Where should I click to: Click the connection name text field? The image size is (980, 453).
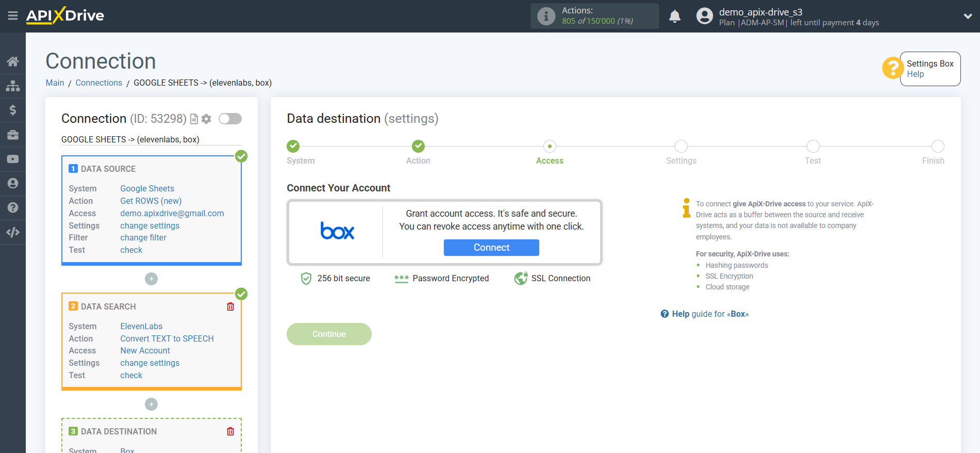(x=151, y=139)
